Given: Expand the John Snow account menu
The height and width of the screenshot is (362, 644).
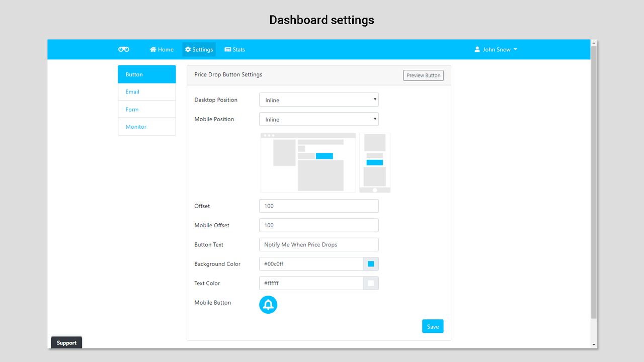Looking at the screenshot, I should click(496, 49).
